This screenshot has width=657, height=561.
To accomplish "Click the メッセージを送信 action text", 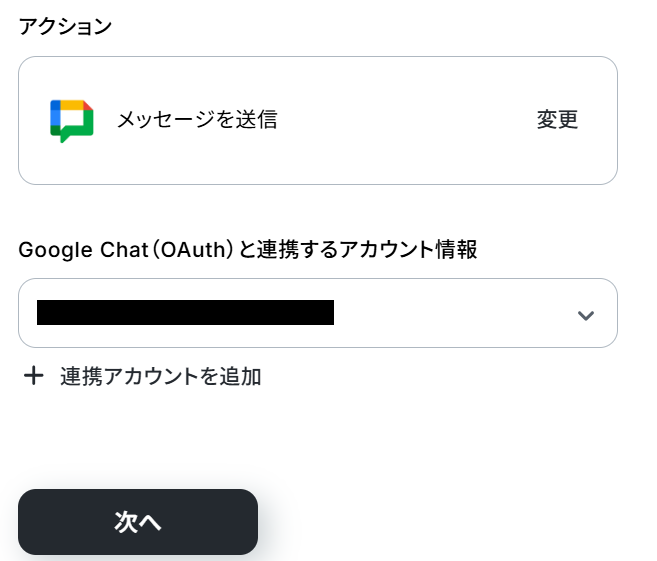I will point(197,120).
